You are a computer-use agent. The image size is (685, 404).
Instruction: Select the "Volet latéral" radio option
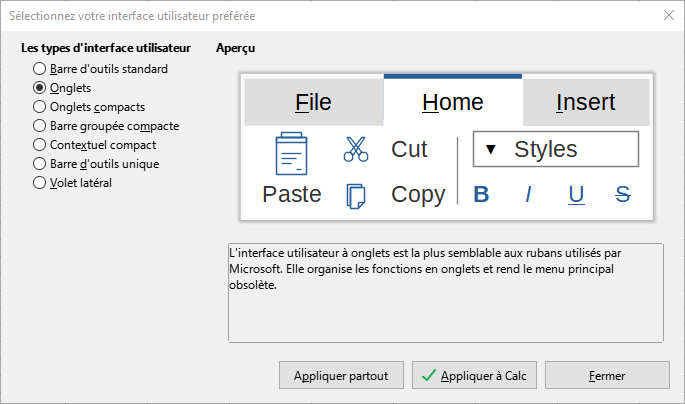73,183
